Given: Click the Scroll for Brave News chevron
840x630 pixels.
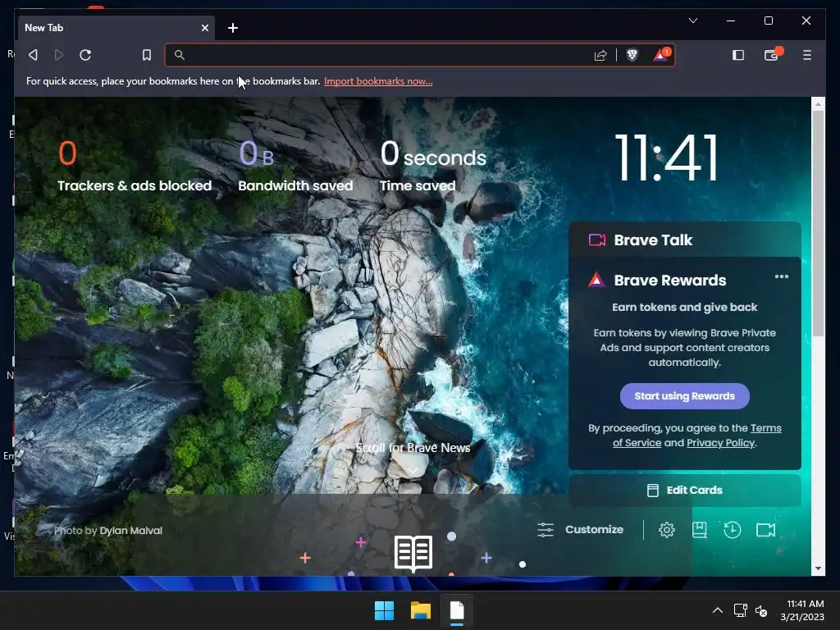Looking at the screenshot, I should (x=413, y=470).
